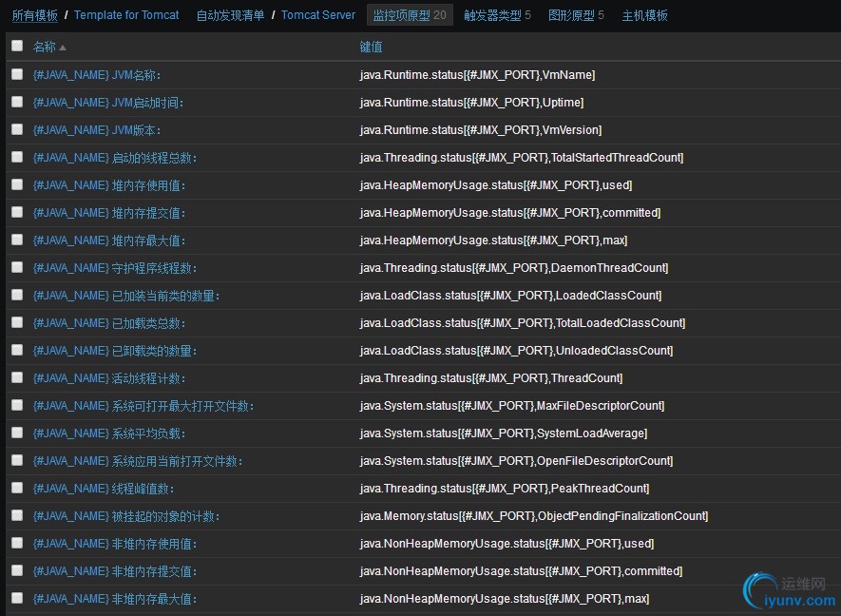Check the box for 守护程序线程数 item
Screen dimensions: 841x616
(17, 267)
